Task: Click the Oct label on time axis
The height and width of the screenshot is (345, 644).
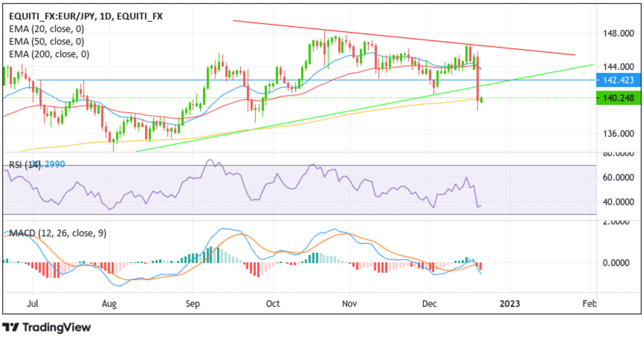Action: click(x=273, y=304)
